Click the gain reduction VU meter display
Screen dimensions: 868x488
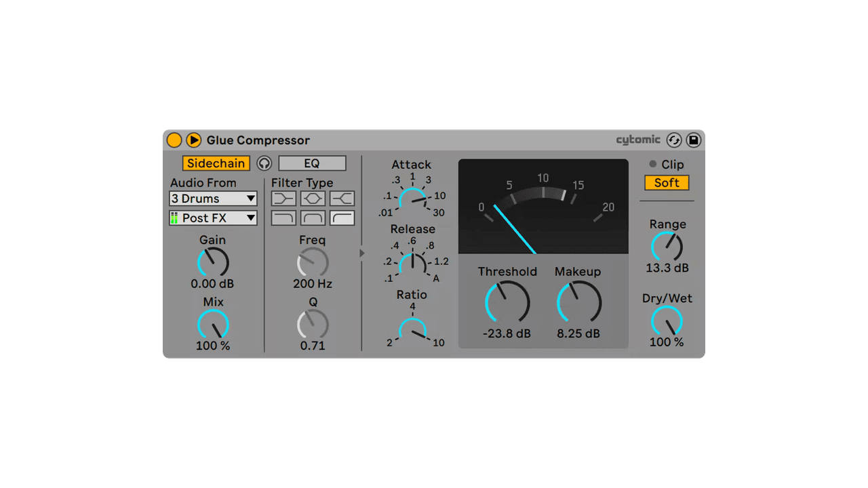pos(543,206)
